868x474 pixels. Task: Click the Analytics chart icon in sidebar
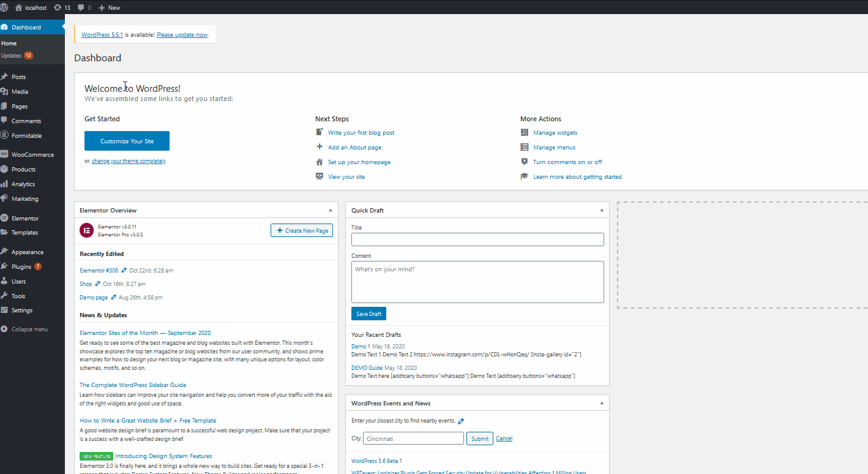tap(4, 184)
